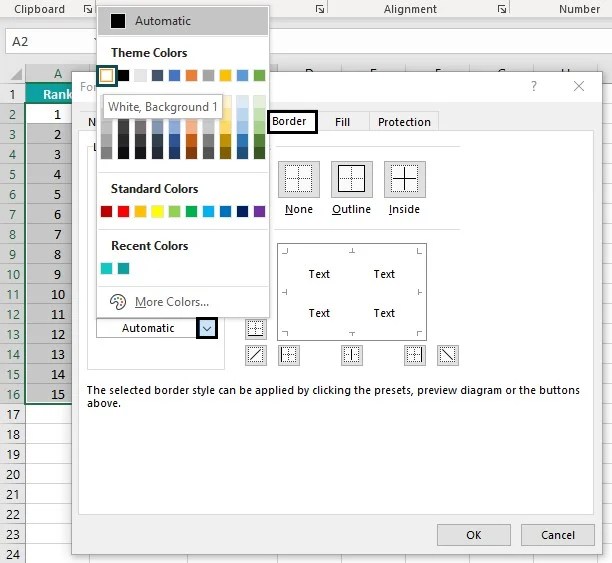Open More Colors... option
The height and width of the screenshot is (563, 612).
(172, 302)
